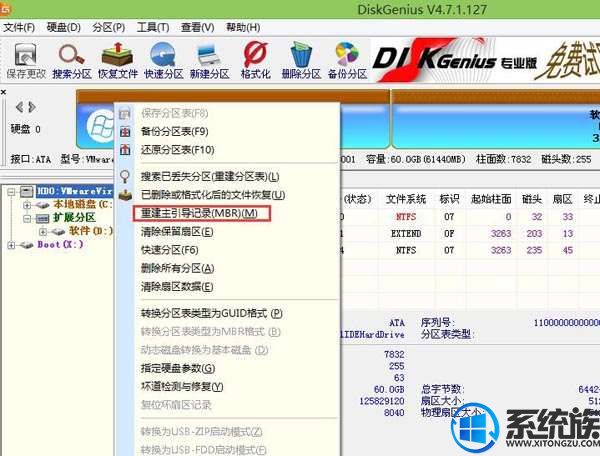Image resolution: width=600 pixels, height=456 pixels.
Task: Open the 工具(T) menu
Action: tap(153, 28)
